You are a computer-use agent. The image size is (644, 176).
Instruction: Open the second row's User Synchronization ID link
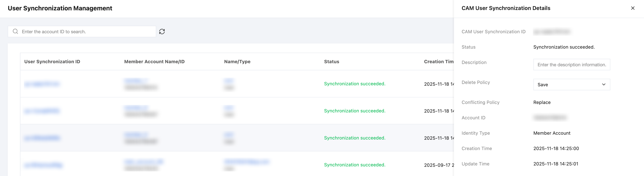coord(42,111)
